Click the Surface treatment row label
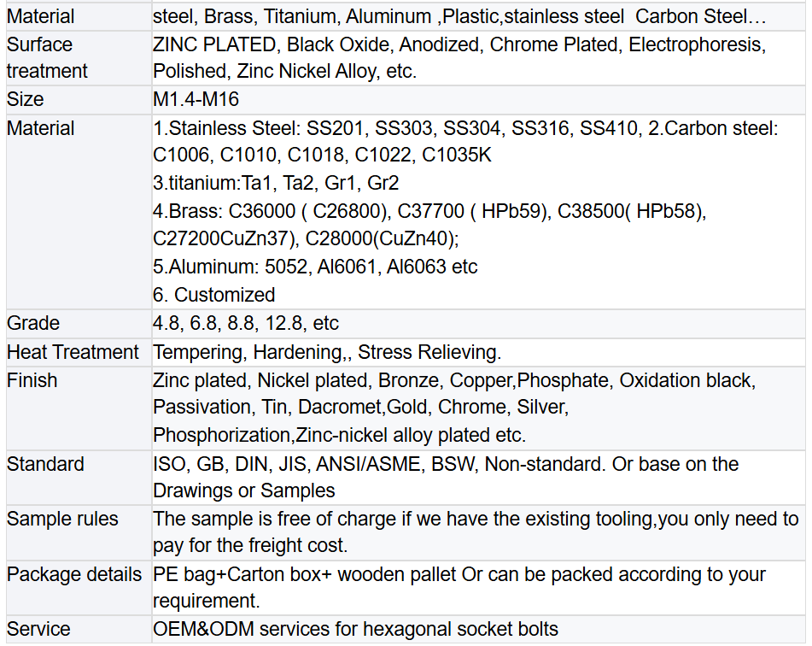Image resolution: width=812 pixels, height=646 pixels. pyautogui.click(x=47, y=57)
